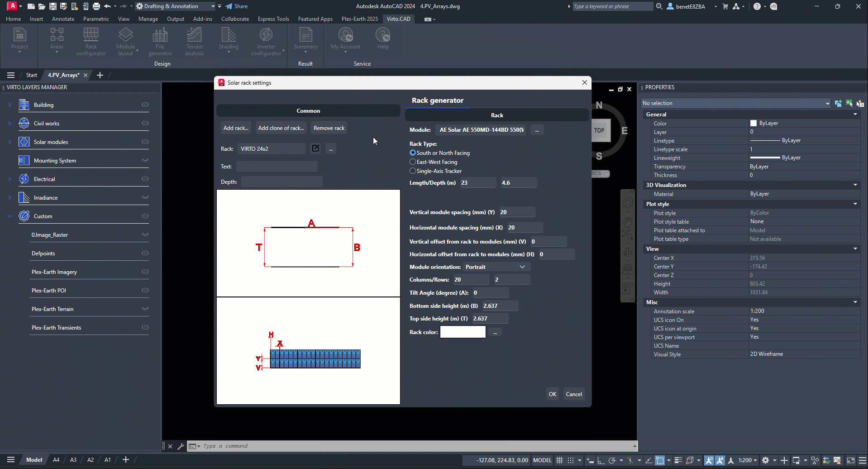Open the annotation scale 1:200 dropdown in status bar

click(x=748, y=460)
